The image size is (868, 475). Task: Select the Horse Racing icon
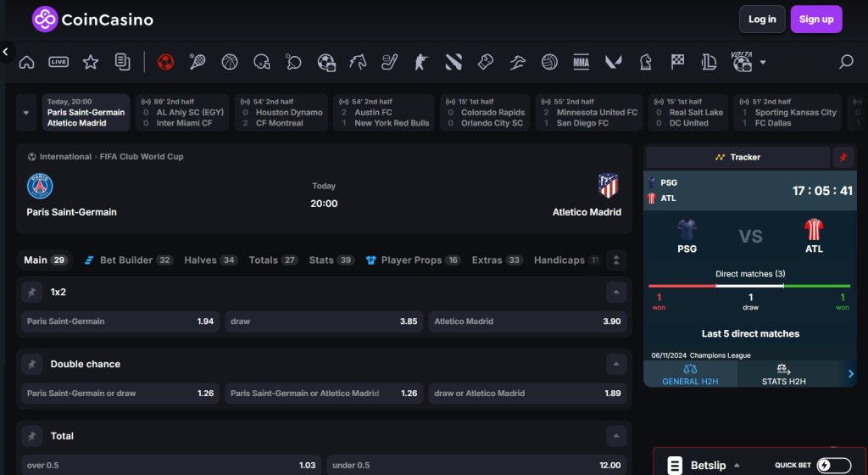click(358, 62)
